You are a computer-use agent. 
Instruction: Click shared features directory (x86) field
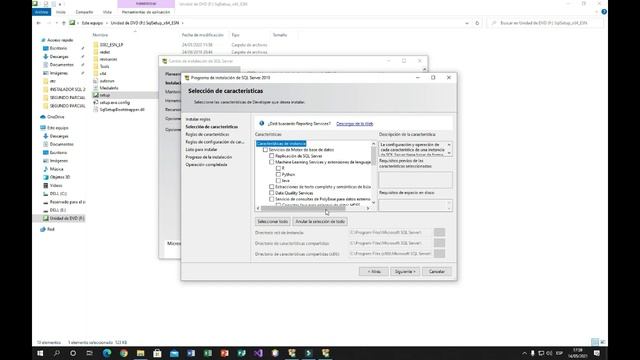(x=390, y=253)
